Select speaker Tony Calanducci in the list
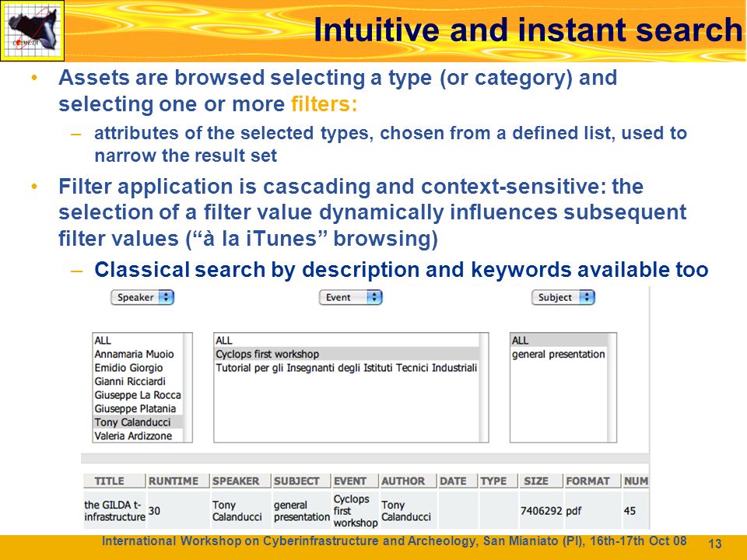The width and height of the screenshot is (747, 560). tap(138, 422)
